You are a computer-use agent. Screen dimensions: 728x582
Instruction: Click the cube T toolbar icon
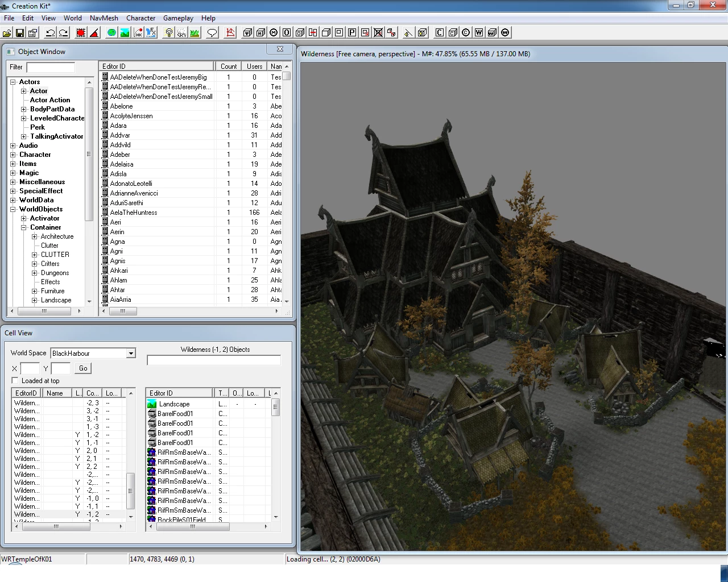point(247,33)
